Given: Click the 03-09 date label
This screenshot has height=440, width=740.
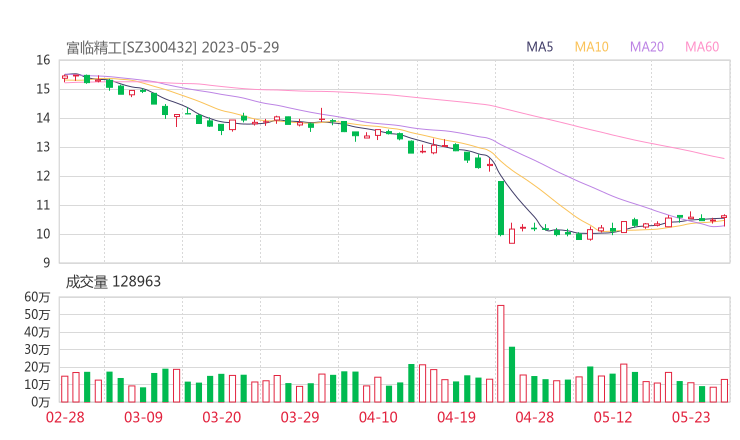Looking at the screenshot, I should 143,417.
